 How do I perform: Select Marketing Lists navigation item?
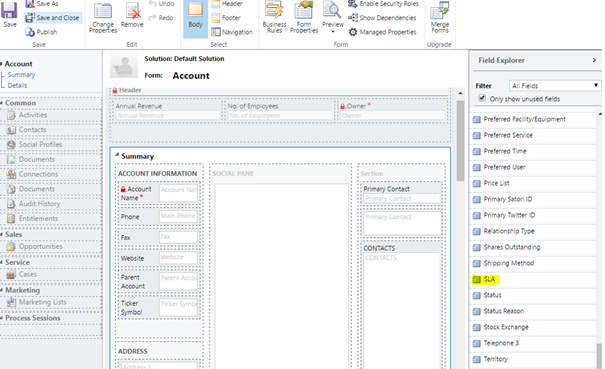(37, 302)
